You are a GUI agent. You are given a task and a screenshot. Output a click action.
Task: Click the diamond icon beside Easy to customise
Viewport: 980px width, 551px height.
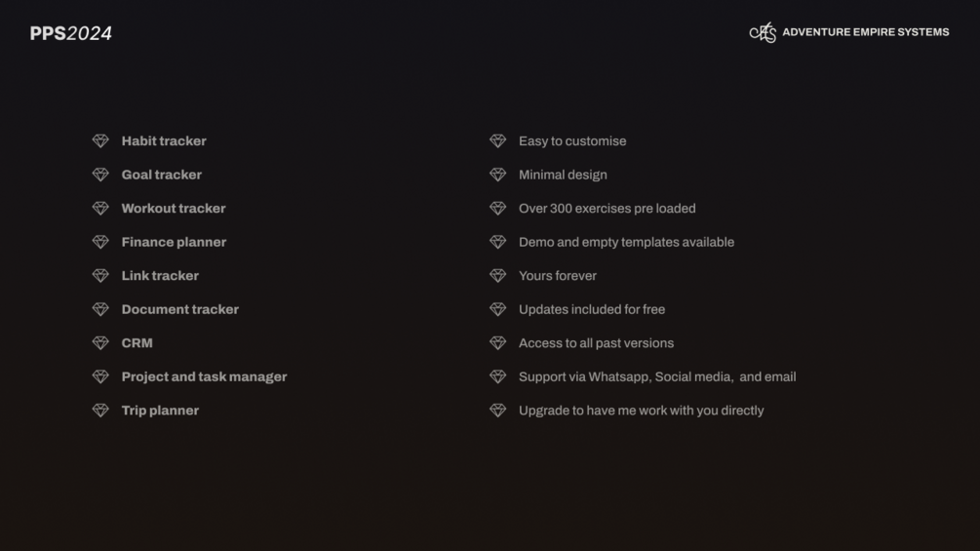497,141
